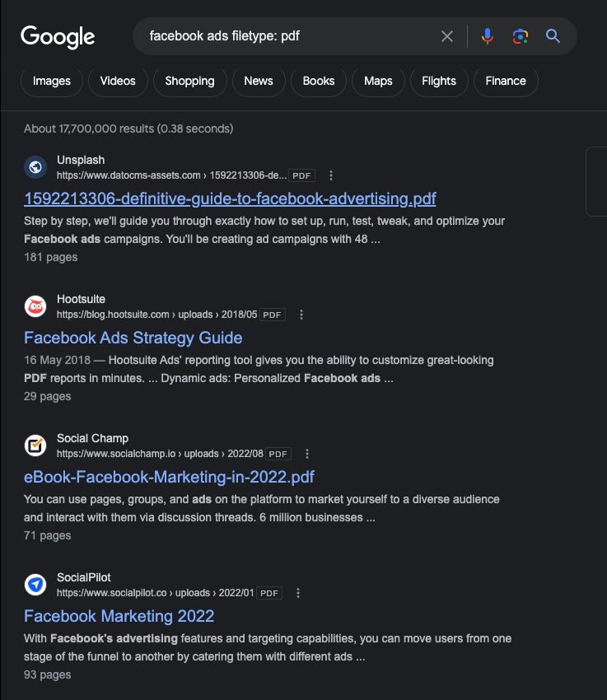
Task: Start voice search with the microphone icon
Action: pos(488,36)
